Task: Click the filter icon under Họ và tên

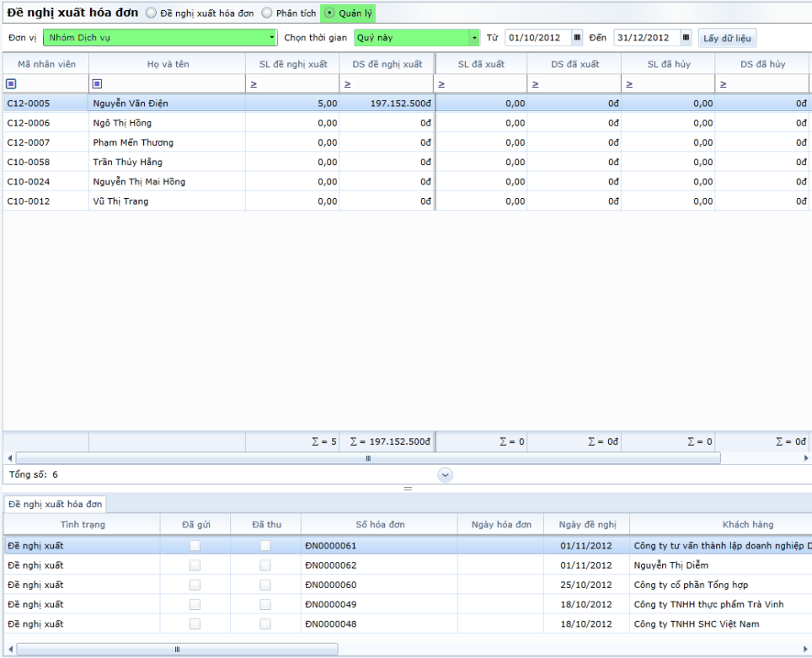Action: (x=97, y=83)
